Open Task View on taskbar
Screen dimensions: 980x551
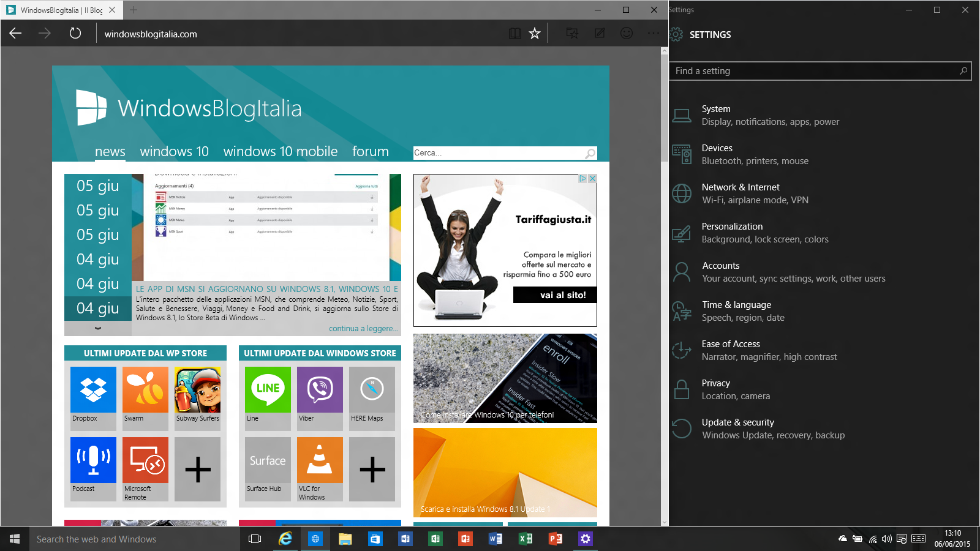pyautogui.click(x=255, y=539)
